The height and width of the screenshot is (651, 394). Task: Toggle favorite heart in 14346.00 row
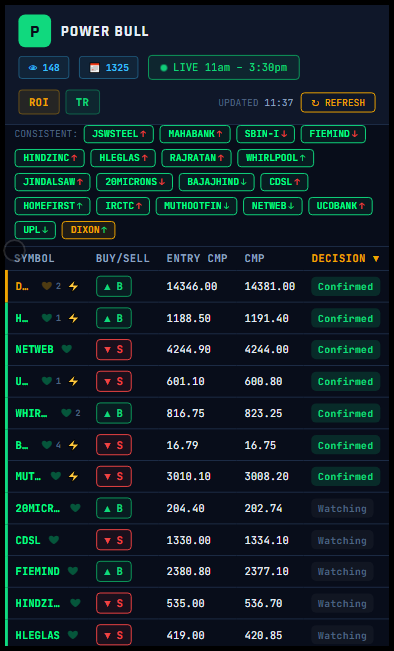[47, 286]
